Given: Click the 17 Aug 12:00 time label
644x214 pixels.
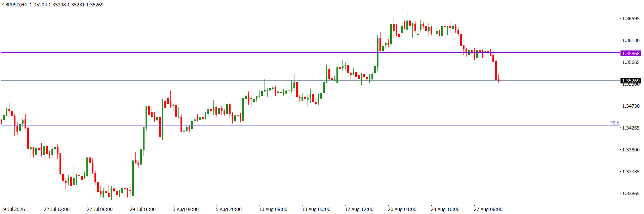Looking at the screenshot, I should pos(359,209).
